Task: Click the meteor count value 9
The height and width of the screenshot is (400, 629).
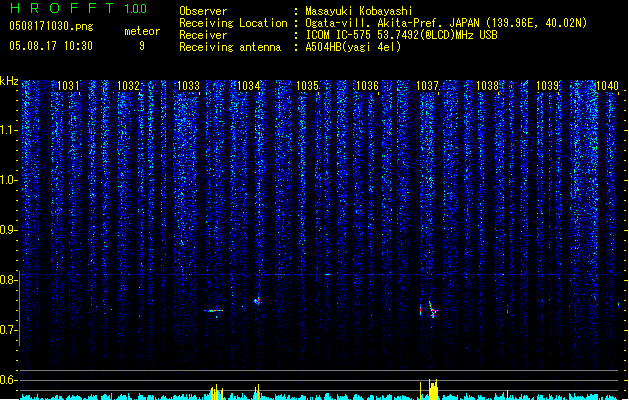Action: coord(142,46)
